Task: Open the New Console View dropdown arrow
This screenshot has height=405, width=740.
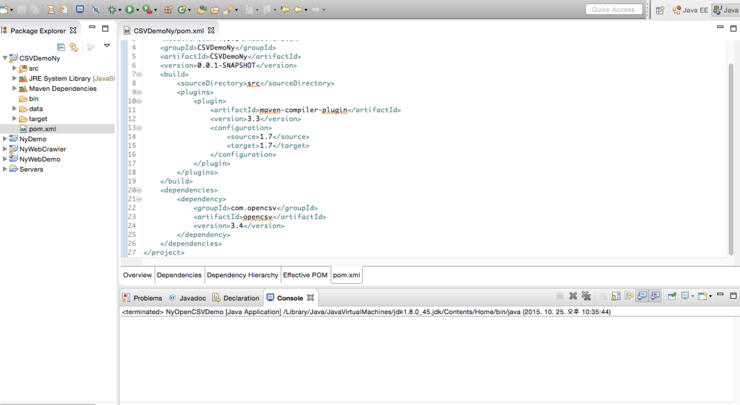Action: pyautogui.click(x=710, y=296)
